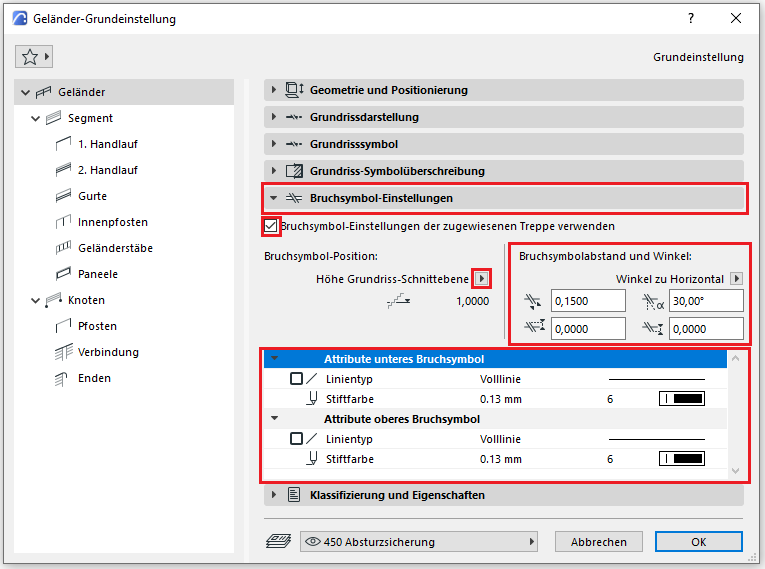Click Stiftfarbe color swatch of unteres Bruchsymbol
The height and width of the screenshot is (569, 765).
coord(681,400)
